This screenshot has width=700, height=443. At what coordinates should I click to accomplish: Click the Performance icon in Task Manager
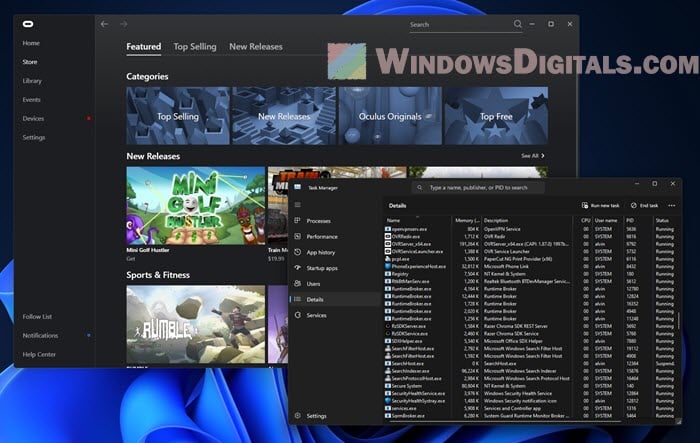[x=298, y=236]
